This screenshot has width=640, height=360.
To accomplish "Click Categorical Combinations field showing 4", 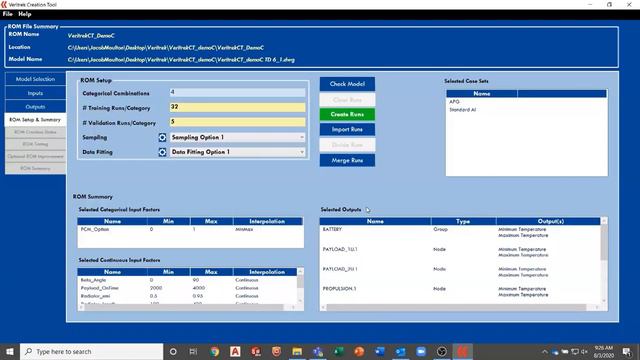I will point(237,92).
